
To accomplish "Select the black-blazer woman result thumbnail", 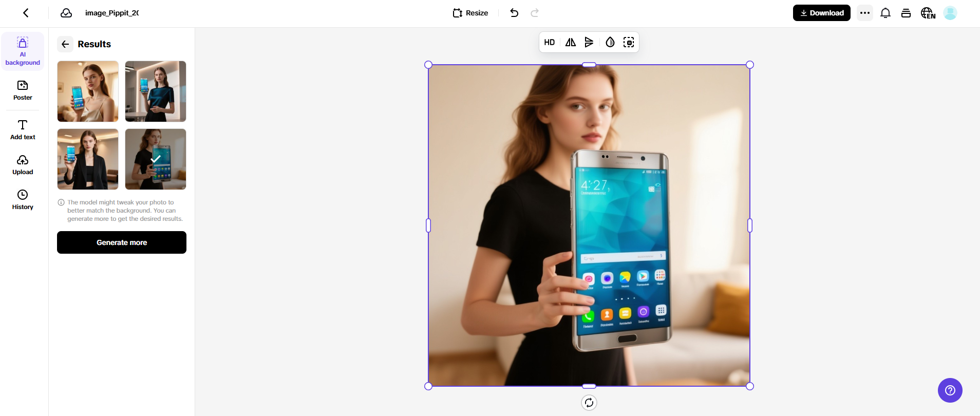I will [88, 159].
